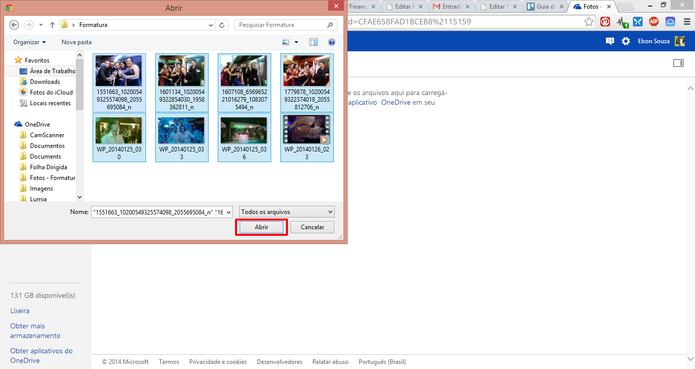Select photo 1601134_1020054...362811_n
695x369 pixels.
click(x=182, y=82)
